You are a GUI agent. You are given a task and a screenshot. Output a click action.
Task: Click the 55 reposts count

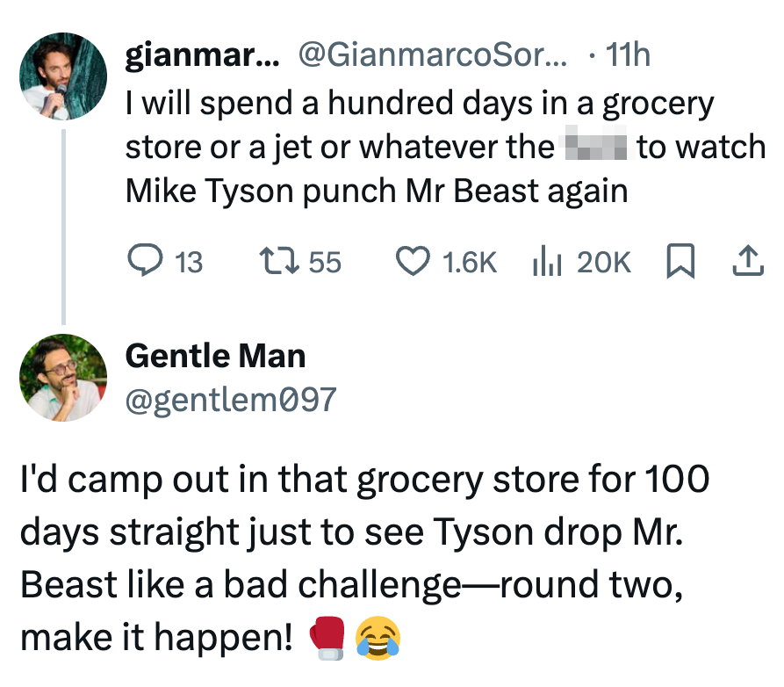point(325,262)
